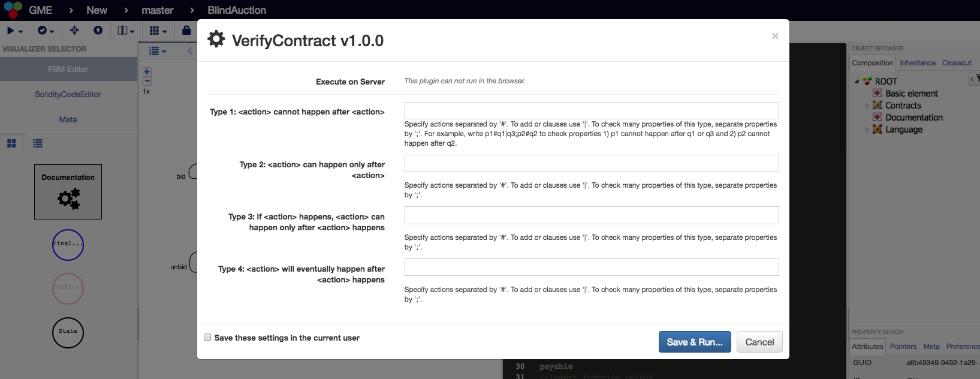
Task: Click New project in breadcrumb
Action: coord(97,10)
